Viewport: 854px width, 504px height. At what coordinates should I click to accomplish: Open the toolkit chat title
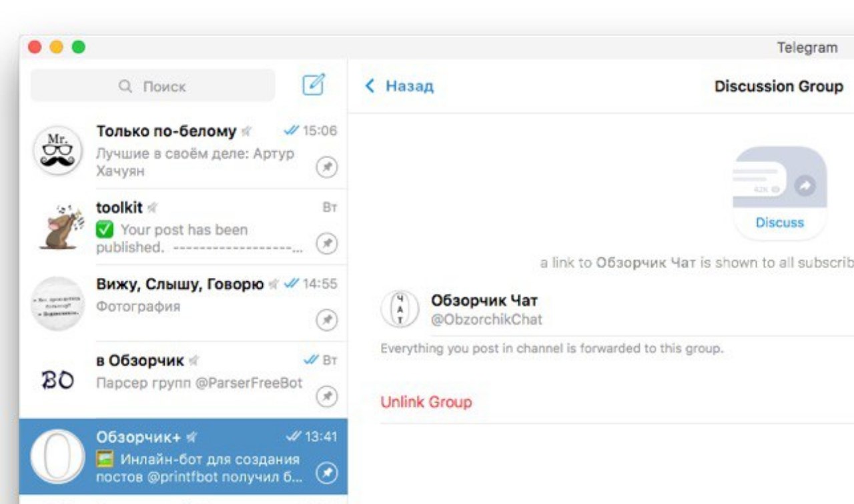(119, 207)
